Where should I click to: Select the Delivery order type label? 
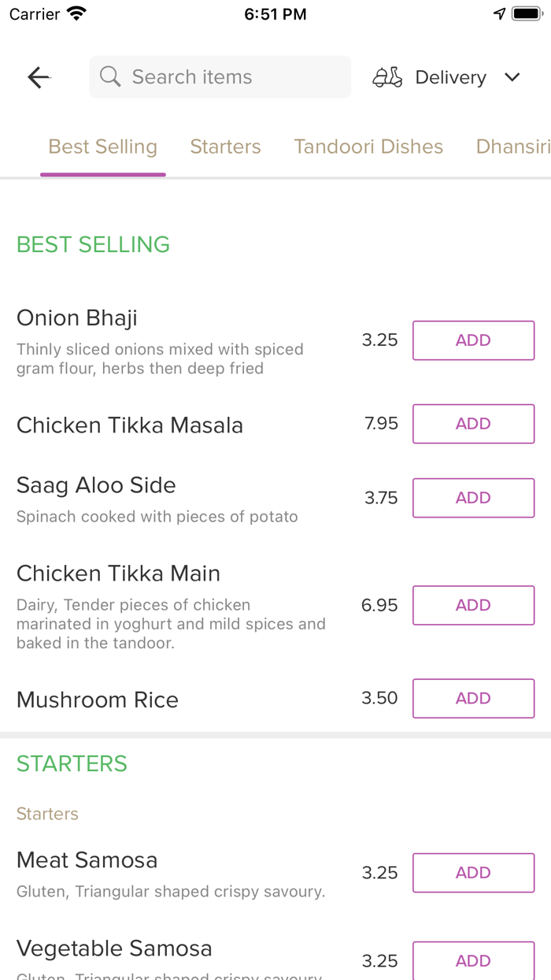[x=450, y=77]
